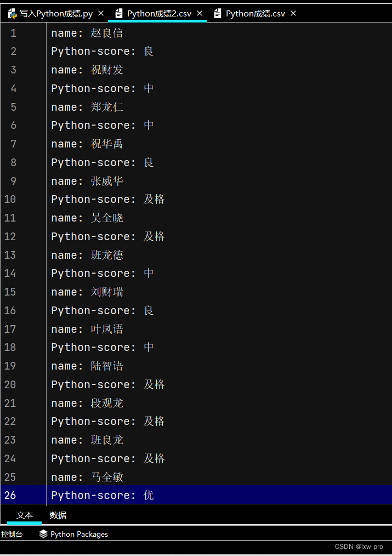Screen dimensions: 392x556
Task: Click the text 'name: 张威华' on line 9
Action: 87,181
